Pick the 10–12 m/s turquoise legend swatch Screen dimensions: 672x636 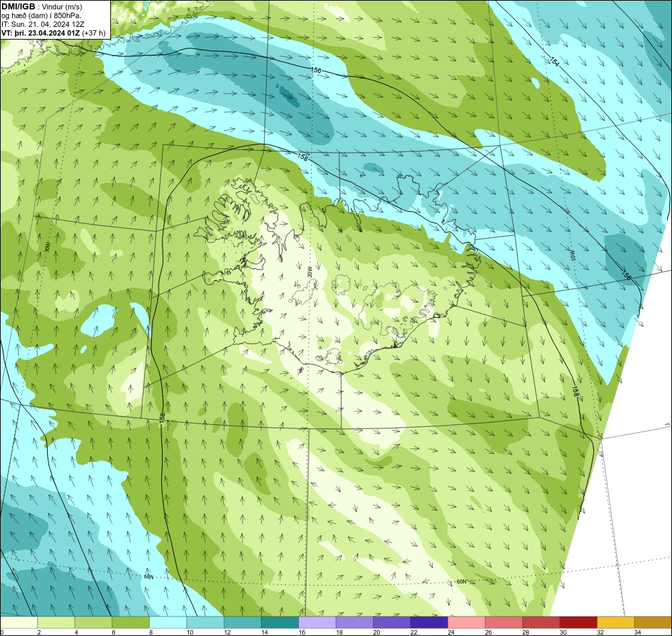point(205,623)
